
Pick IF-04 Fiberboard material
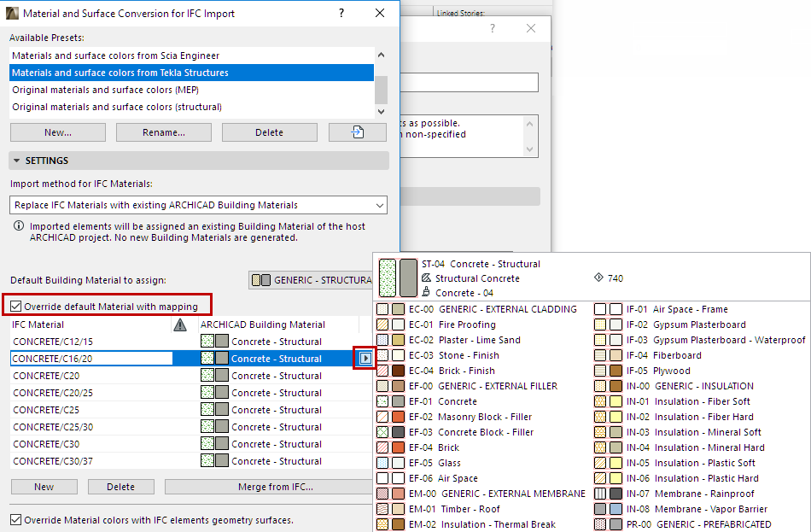[x=648, y=355]
